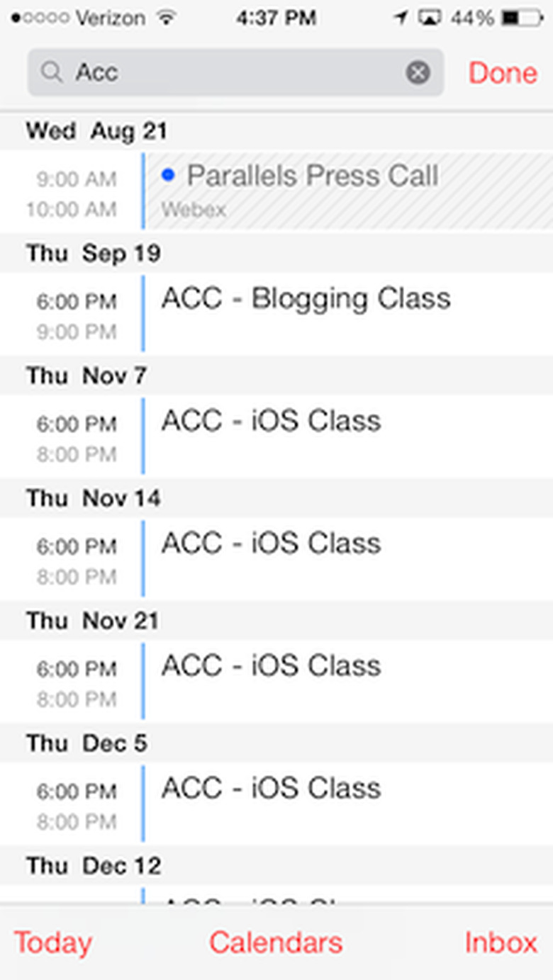Go to Today in calendar
553x980 pixels.
(52, 942)
